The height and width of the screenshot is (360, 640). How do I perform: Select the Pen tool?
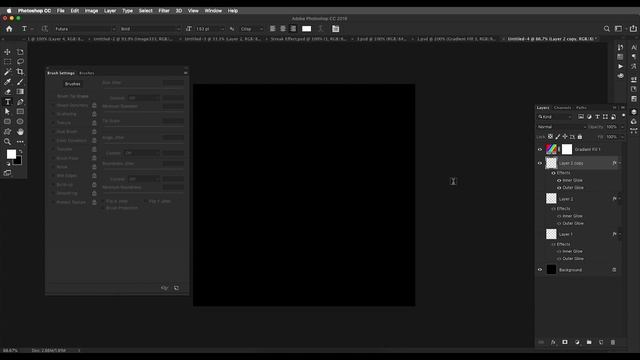click(20, 102)
